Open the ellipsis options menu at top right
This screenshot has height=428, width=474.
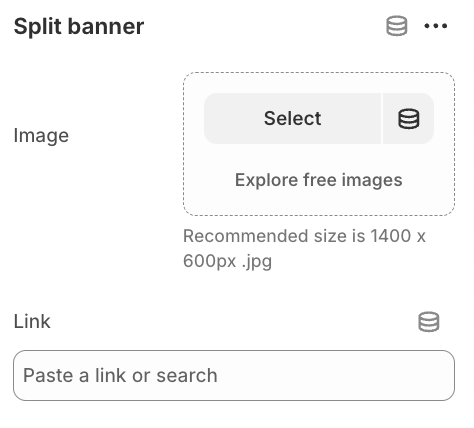[435, 26]
